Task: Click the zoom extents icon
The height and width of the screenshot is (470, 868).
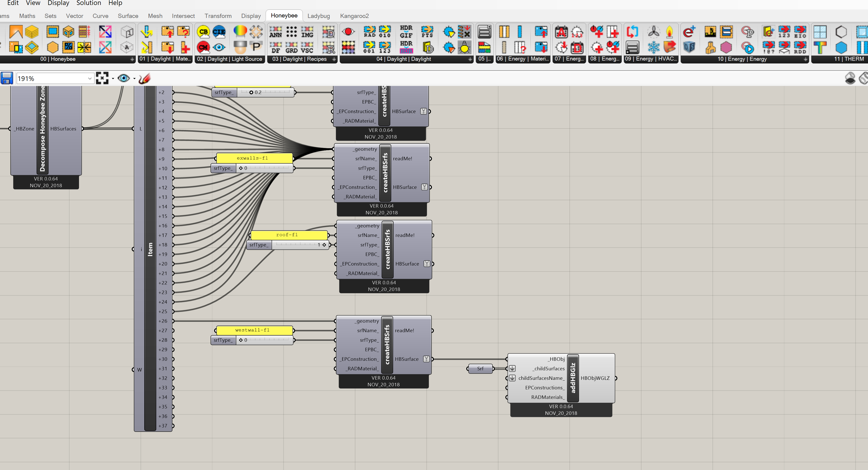Action: point(102,78)
